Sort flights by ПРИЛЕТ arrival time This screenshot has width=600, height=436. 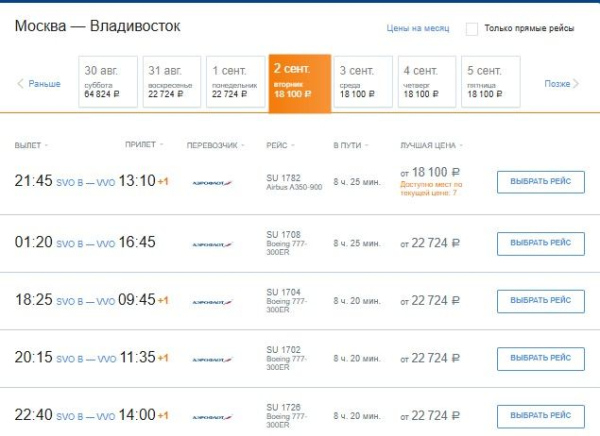coord(143,146)
